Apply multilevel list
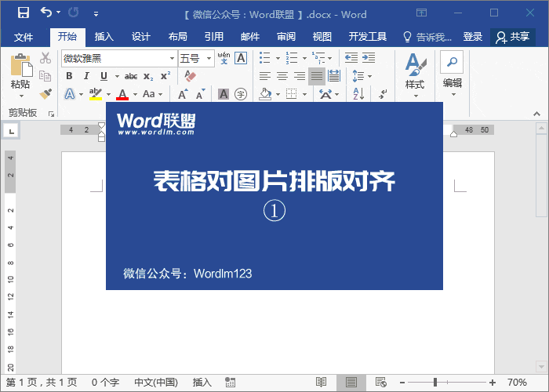This screenshot has height=392, width=549. coord(318,58)
